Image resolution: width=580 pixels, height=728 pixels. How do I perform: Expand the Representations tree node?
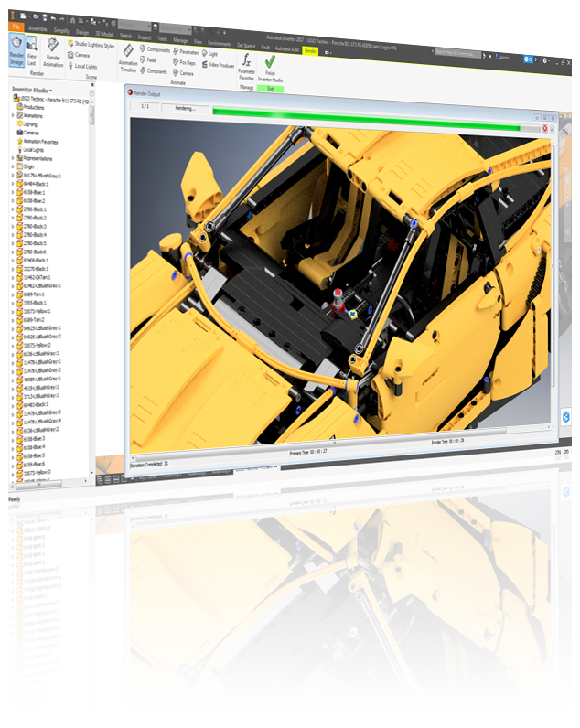[x=12, y=157]
